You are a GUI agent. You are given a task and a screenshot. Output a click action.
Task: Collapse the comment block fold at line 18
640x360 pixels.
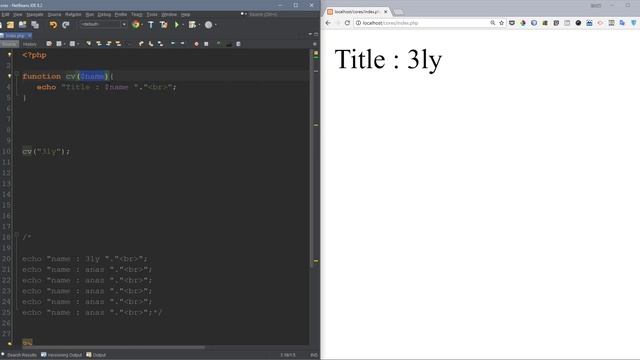(17, 235)
